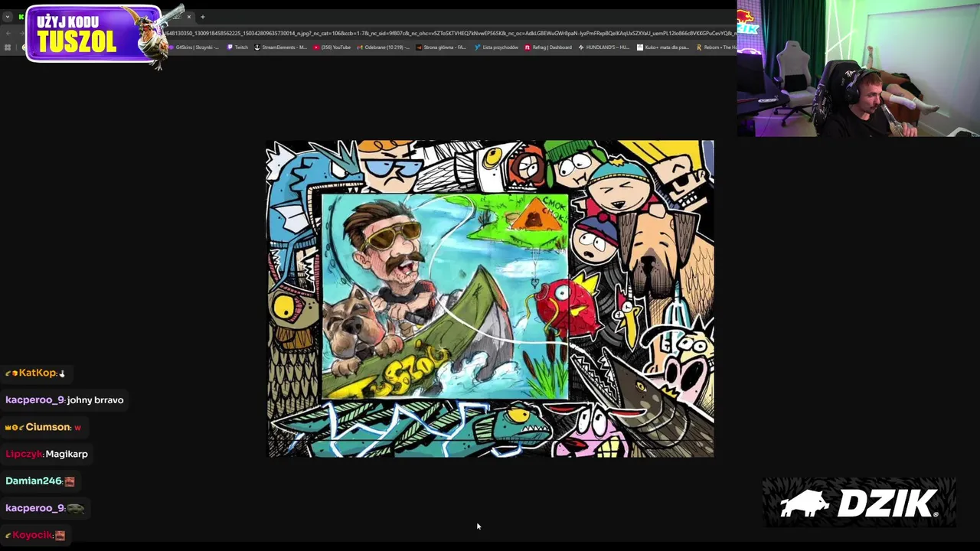Close the current browser tab
Image resolution: width=980 pixels, height=551 pixels.
point(189,17)
